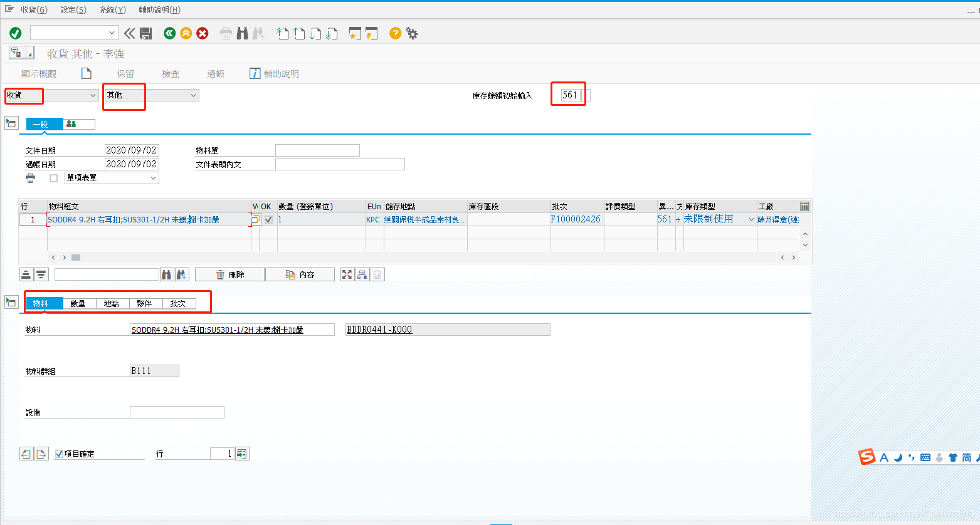Save the document with the disk icon
Screen dimensions: 980x525
(146, 33)
